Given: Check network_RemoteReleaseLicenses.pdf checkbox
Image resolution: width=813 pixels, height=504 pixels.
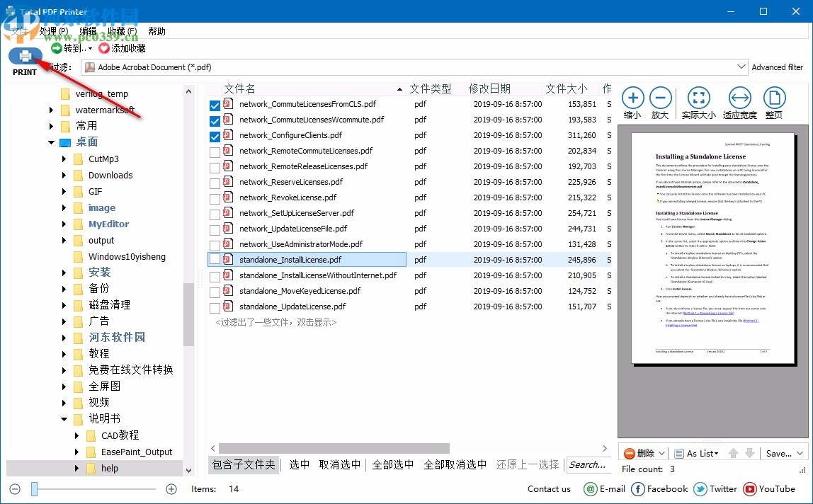Looking at the screenshot, I should (215, 168).
